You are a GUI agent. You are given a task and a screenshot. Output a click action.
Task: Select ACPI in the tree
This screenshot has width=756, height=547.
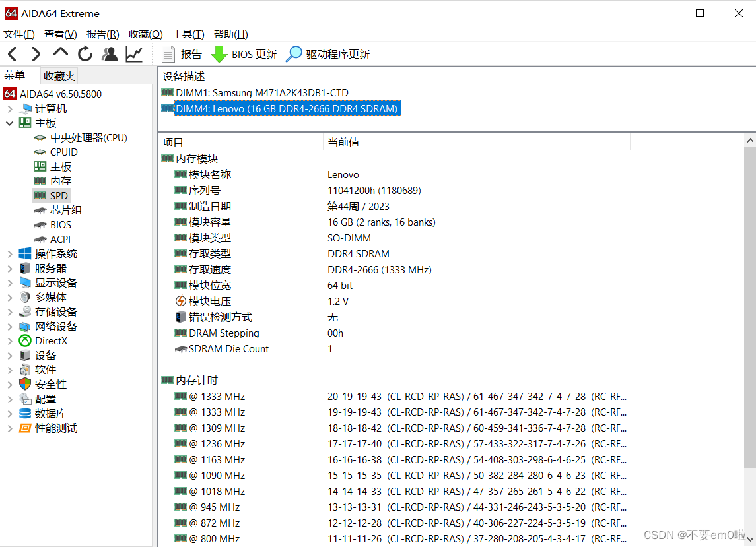[60, 240]
